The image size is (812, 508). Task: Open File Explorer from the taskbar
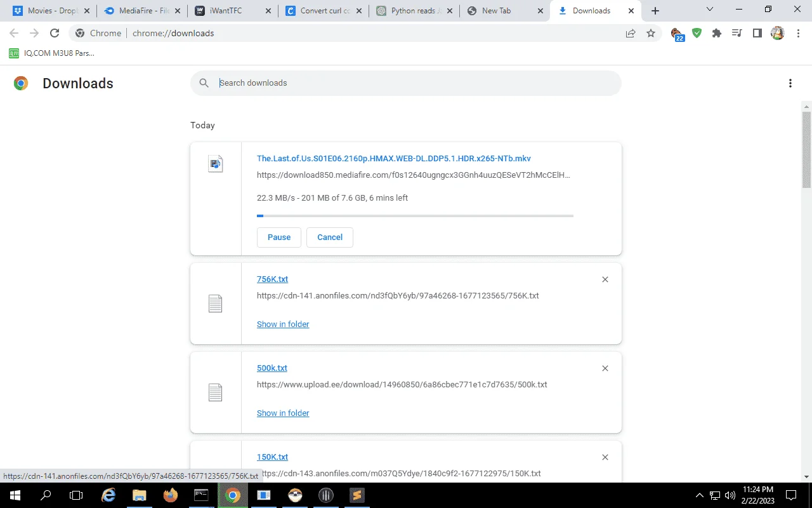(140, 495)
